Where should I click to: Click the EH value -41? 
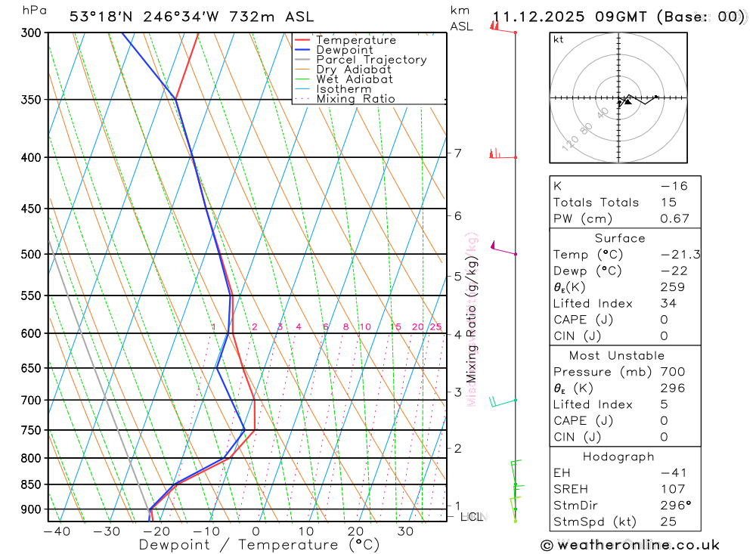tap(674, 473)
